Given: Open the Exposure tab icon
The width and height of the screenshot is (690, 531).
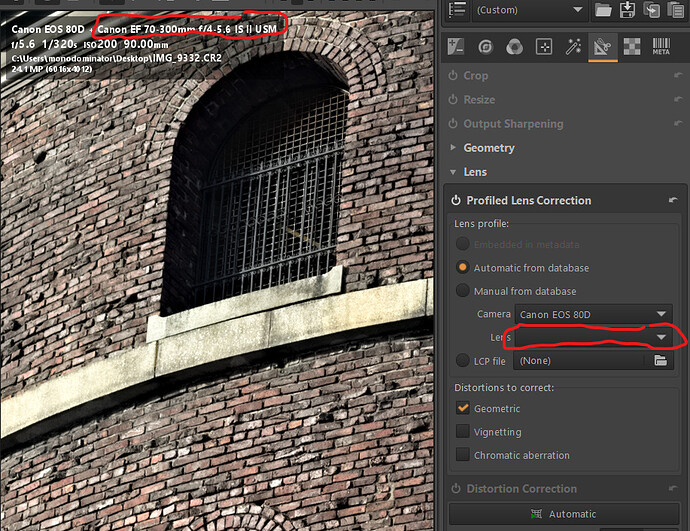Looking at the screenshot, I should coord(455,46).
